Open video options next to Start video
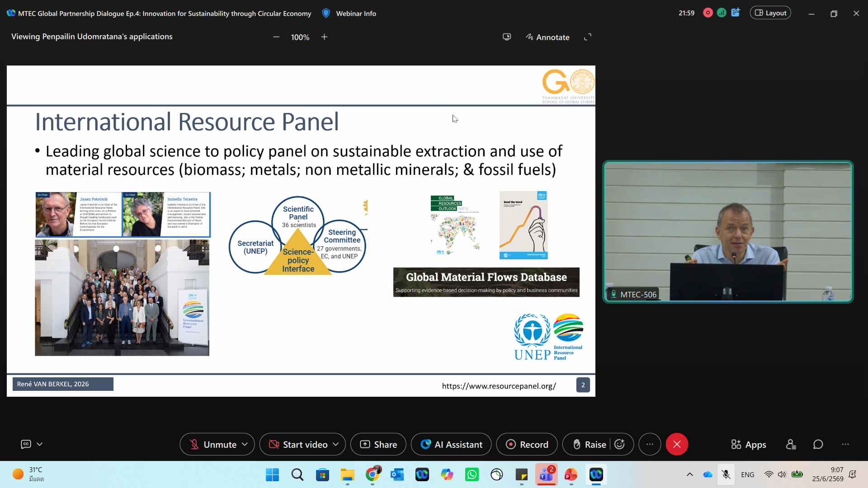Viewport: 868px width, 488px height. (x=336, y=445)
